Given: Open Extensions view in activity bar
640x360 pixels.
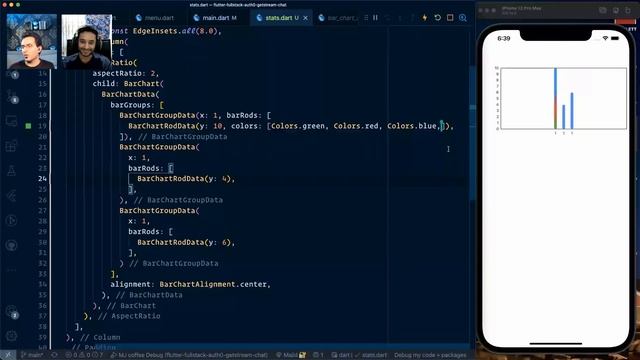Looking at the screenshot, I should (11, 146).
